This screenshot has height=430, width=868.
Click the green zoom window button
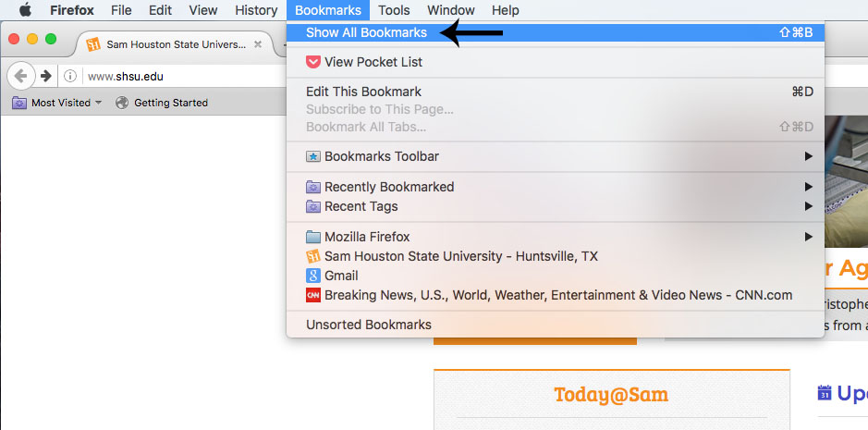pyautogui.click(x=51, y=40)
